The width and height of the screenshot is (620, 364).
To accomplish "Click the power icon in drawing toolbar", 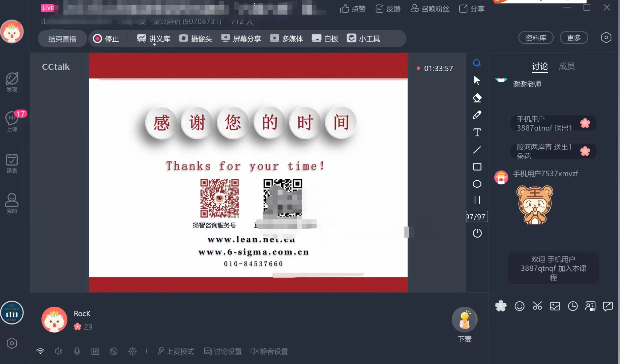I will [477, 233].
